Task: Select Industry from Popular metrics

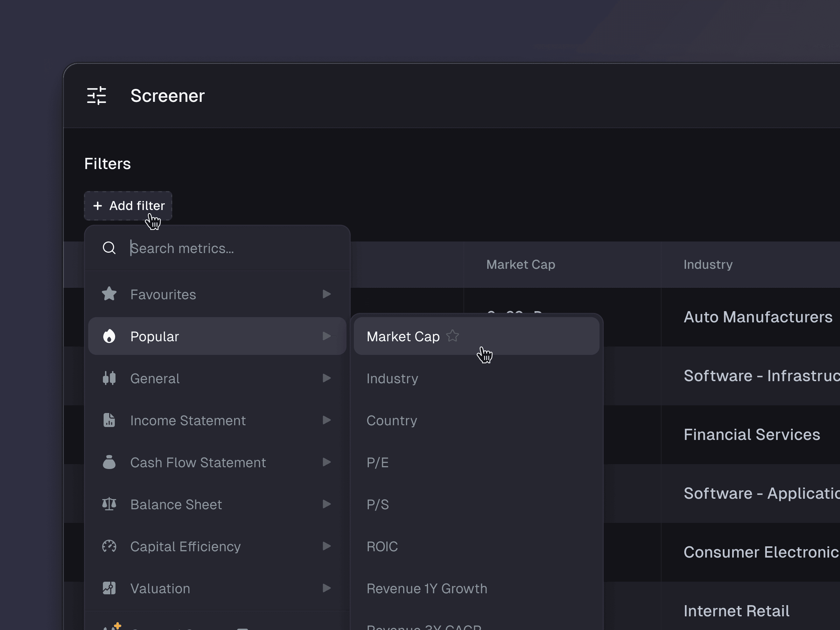Action: pos(392,378)
